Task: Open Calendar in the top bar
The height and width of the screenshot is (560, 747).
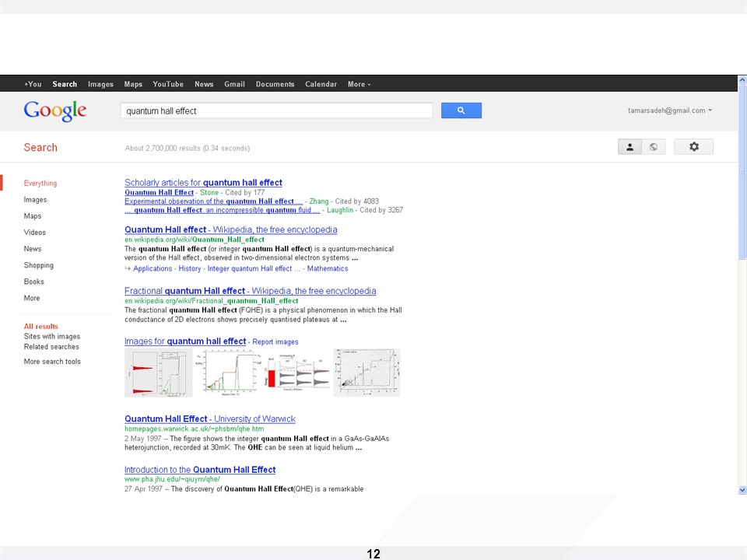Action: (321, 84)
